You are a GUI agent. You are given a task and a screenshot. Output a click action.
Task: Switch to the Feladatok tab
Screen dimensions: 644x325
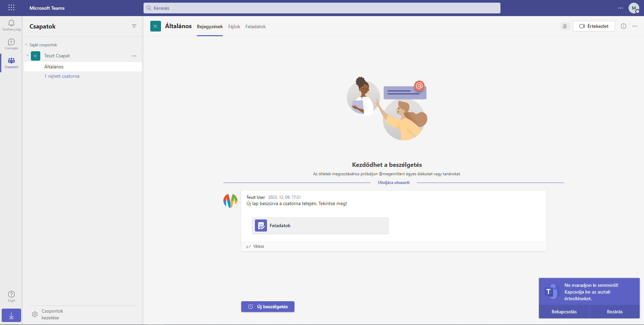(x=255, y=26)
